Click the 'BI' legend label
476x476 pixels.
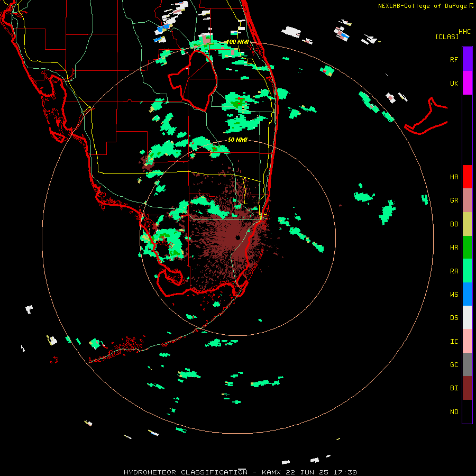click(x=454, y=388)
